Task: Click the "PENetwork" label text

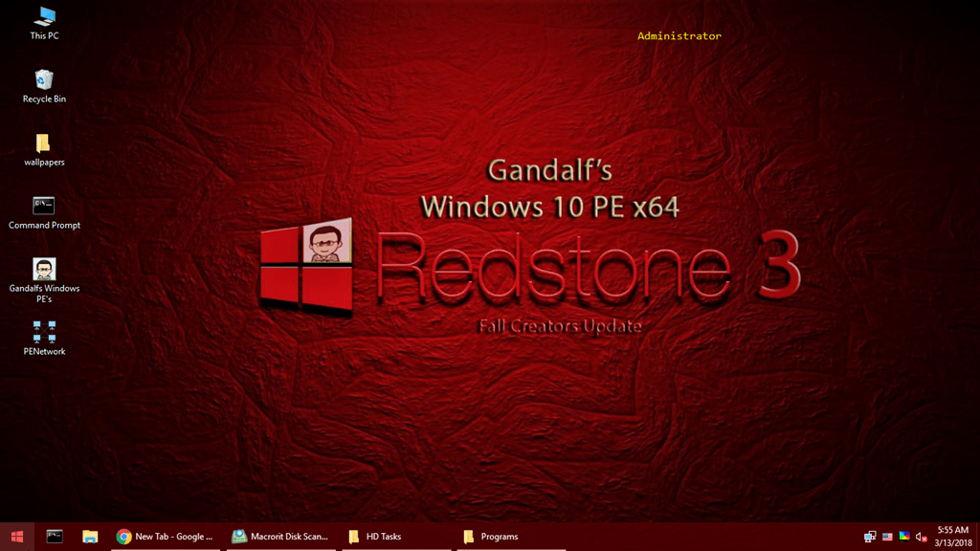Action: click(x=44, y=351)
